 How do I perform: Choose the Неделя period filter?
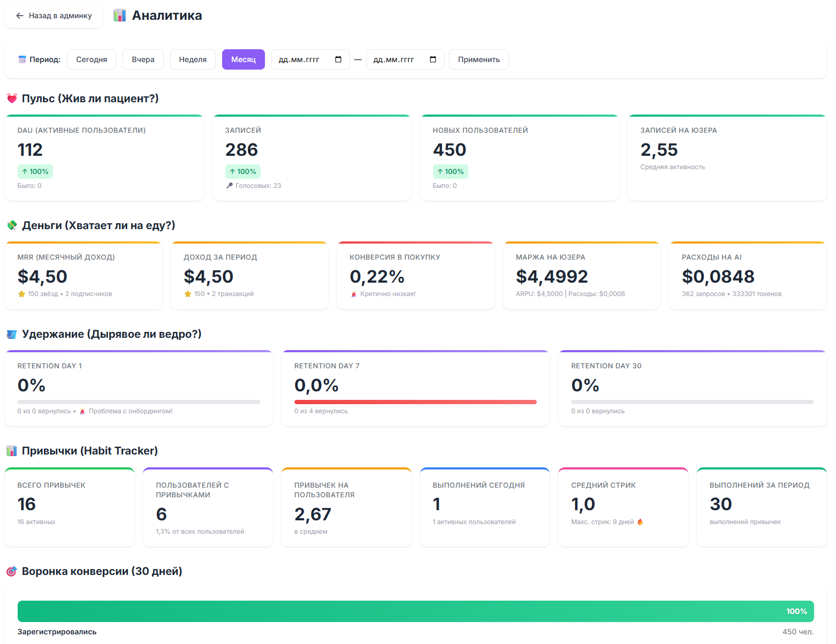193,59
